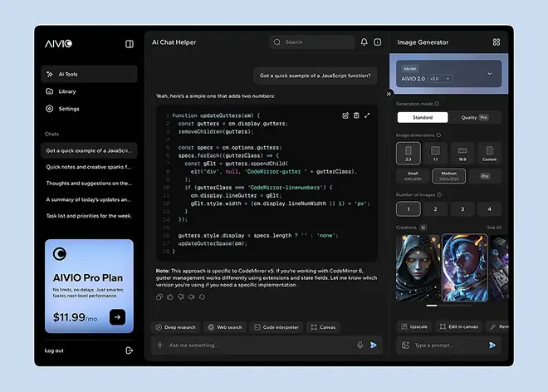Expand the code block to fullscreen
The width and height of the screenshot is (548, 392).
(x=367, y=115)
